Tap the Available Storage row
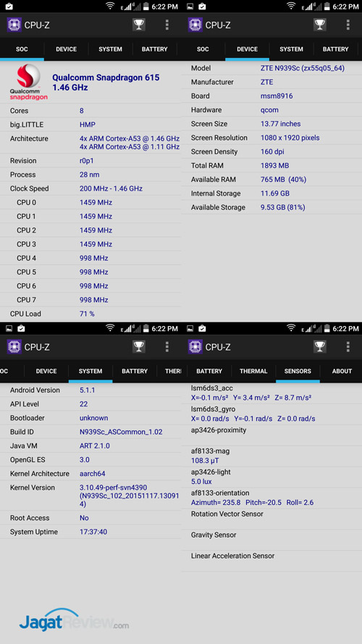The image size is (362, 644). (x=271, y=207)
